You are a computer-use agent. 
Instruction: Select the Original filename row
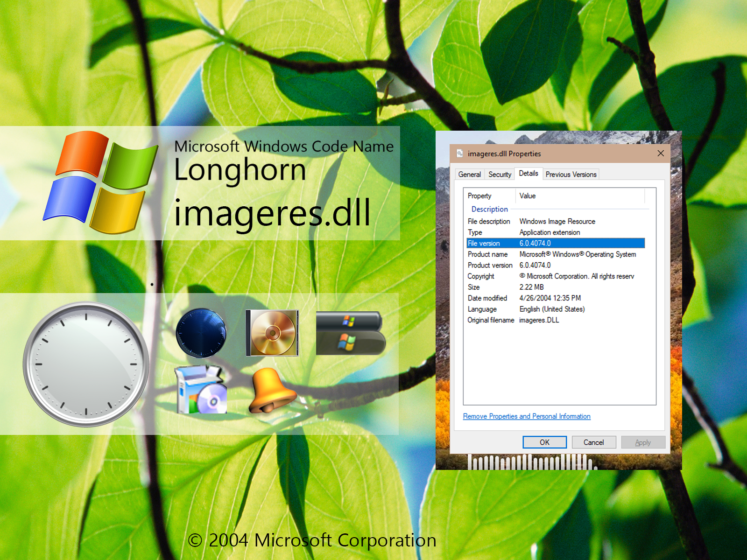pyautogui.click(x=556, y=320)
